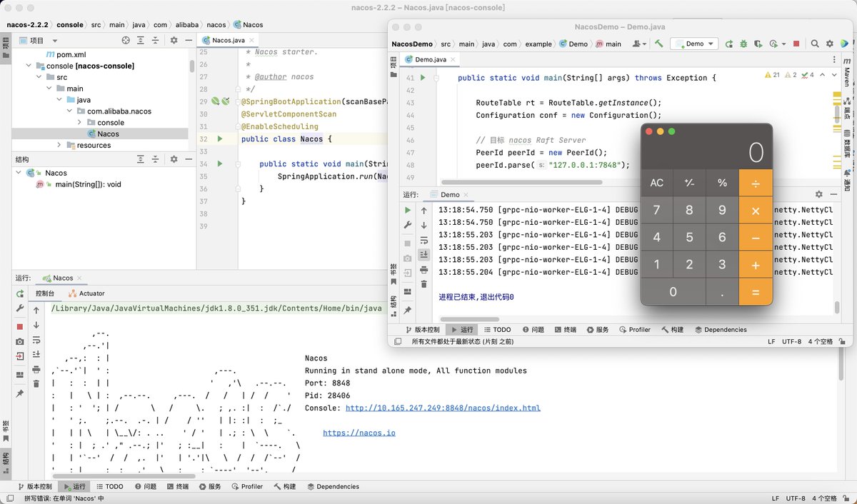Toggle scroll to end in Nacos console
Image resolution: width=857 pixels, height=504 pixels.
click(x=36, y=355)
